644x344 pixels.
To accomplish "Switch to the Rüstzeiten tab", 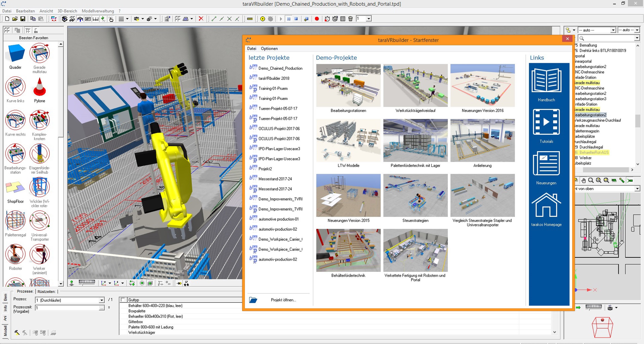I will 46,291.
